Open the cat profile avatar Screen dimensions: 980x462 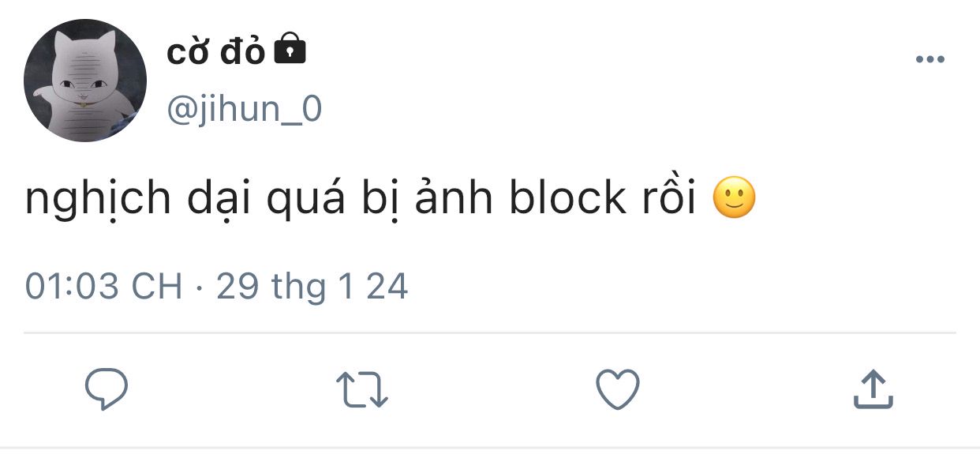[x=85, y=81]
